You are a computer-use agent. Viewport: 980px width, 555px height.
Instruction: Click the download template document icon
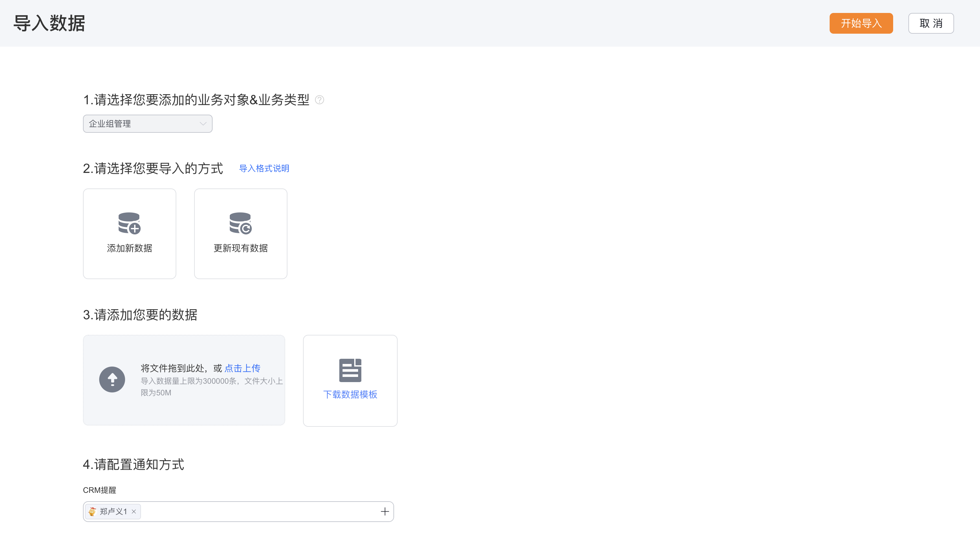(350, 370)
